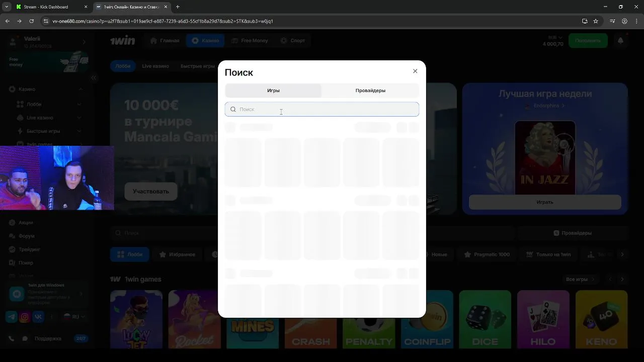Image resolution: width=644 pixels, height=362 pixels.
Task: Click Все игры link for 1win games
Action: click(580, 279)
